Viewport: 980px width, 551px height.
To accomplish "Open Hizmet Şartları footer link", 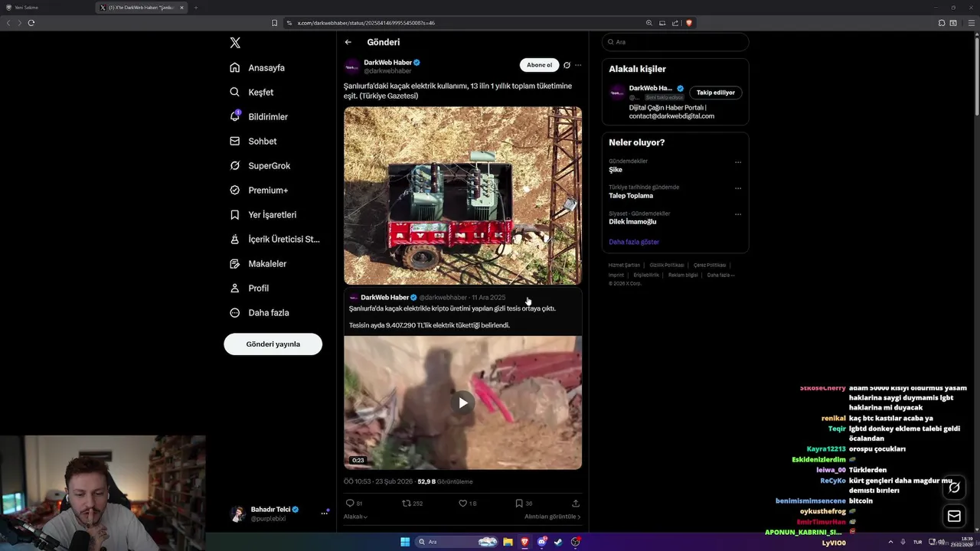I will 624,265.
